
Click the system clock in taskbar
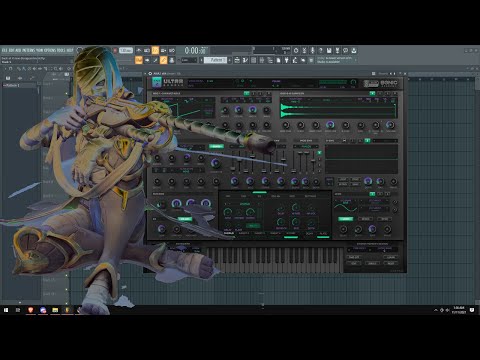coord(459,310)
